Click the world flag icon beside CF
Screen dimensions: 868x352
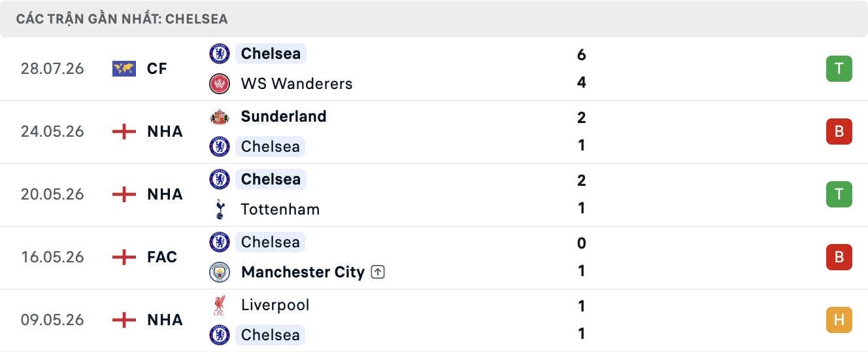click(124, 69)
